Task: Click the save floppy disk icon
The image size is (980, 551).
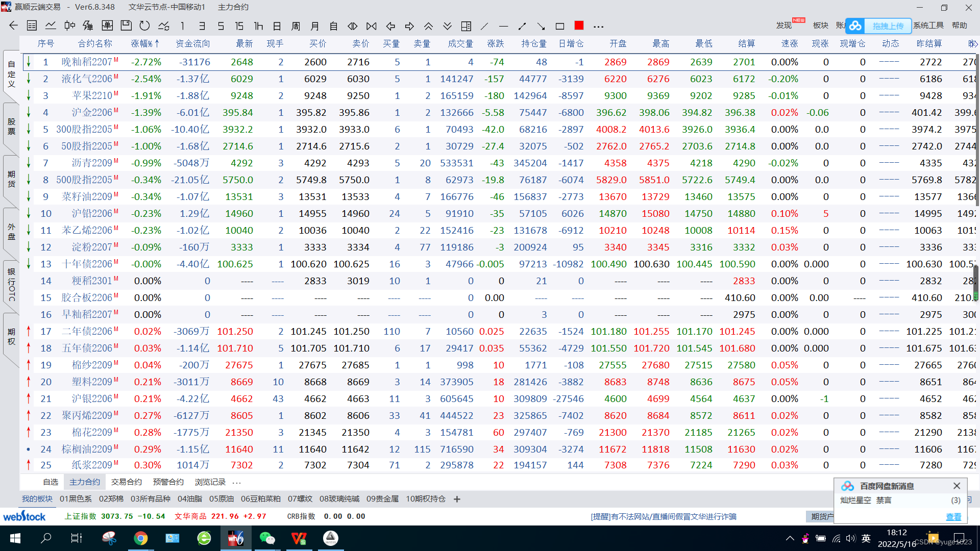Action: (126, 26)
